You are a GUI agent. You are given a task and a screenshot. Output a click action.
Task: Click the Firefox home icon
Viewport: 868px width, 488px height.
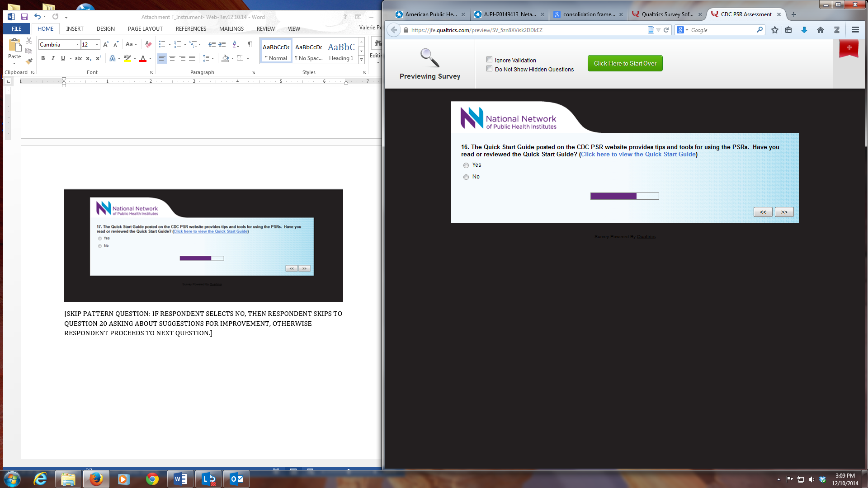coord(820,30)
